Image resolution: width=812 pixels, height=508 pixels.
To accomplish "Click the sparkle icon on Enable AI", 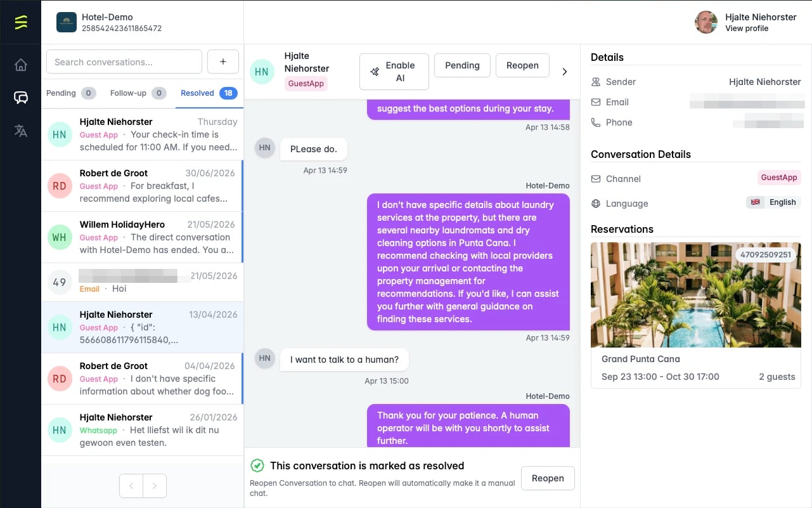I will tap(375, 72).
